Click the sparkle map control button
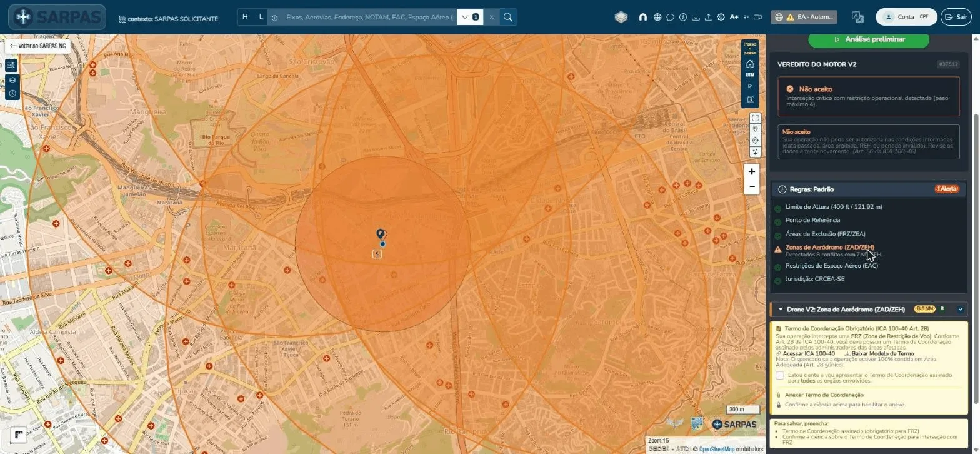Viewport: 980px width, 454px height. [756, 151]
